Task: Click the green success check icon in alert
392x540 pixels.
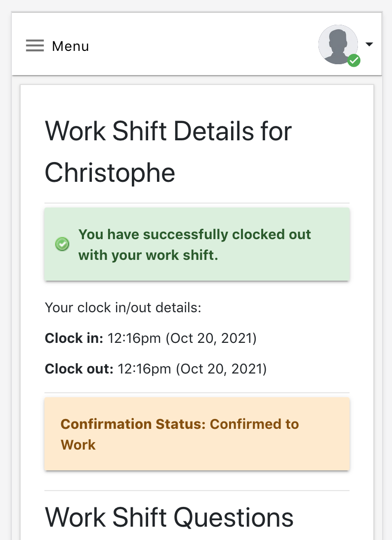Action: pos(62,244)
